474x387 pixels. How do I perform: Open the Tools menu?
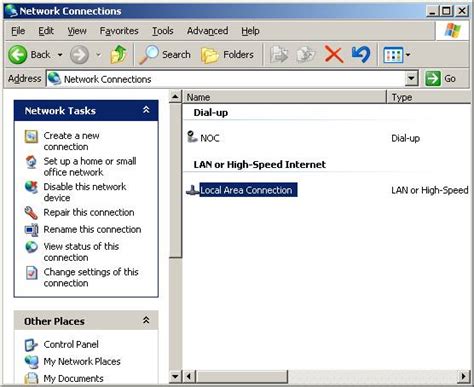coord(163,31)
